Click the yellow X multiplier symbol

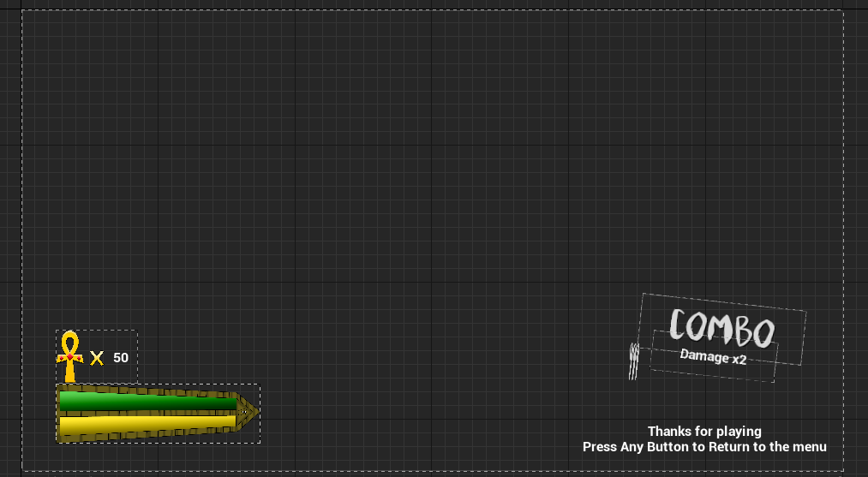97,358
